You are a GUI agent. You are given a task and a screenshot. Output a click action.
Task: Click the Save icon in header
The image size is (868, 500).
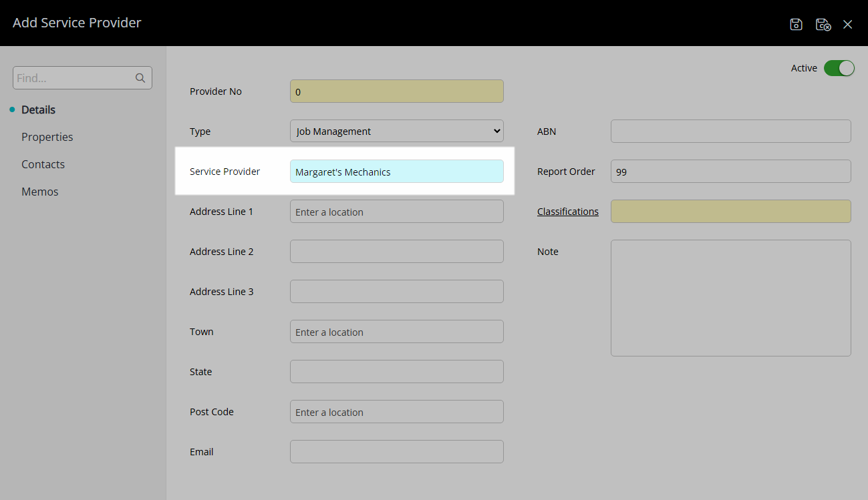pyautogui.click(x=796, y=25)
